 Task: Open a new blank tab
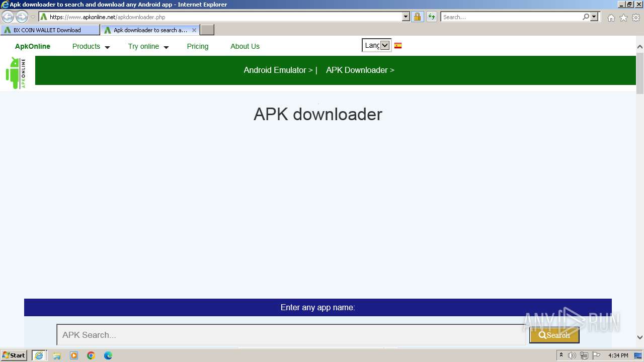coord(207,30)
